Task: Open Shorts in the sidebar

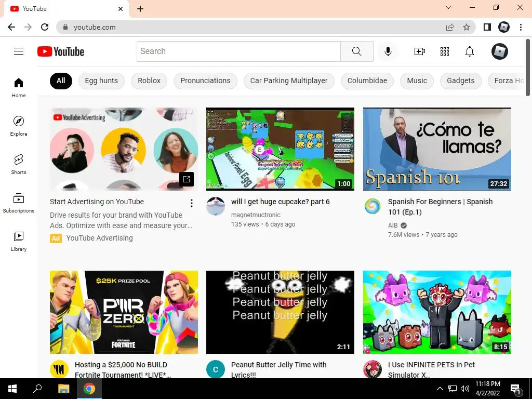Action: tap(19, 164)
